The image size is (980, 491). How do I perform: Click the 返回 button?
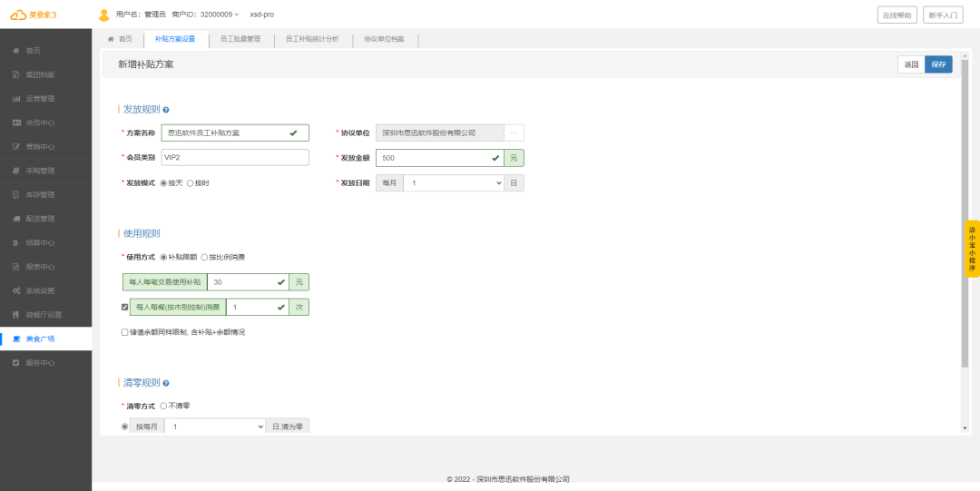tap(911, 64)
